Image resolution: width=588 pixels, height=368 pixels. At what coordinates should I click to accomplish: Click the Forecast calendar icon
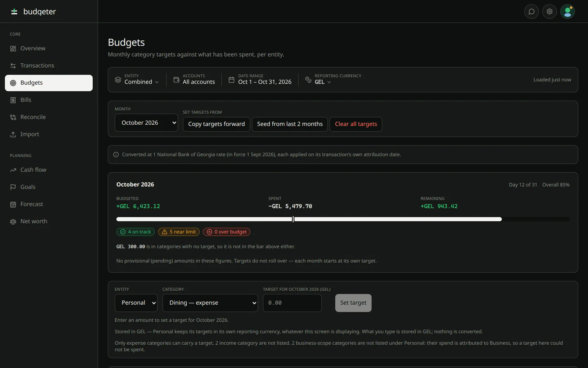point(13,204)
